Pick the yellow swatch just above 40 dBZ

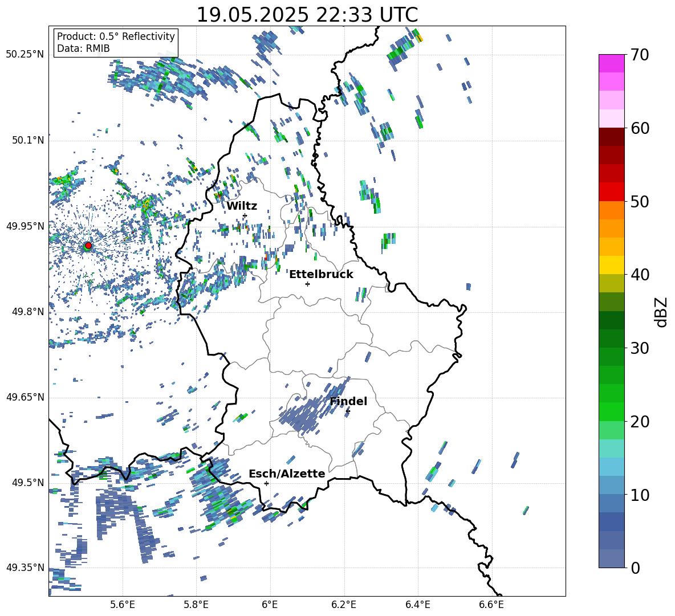pyautogui.click(x=611, y=265)
